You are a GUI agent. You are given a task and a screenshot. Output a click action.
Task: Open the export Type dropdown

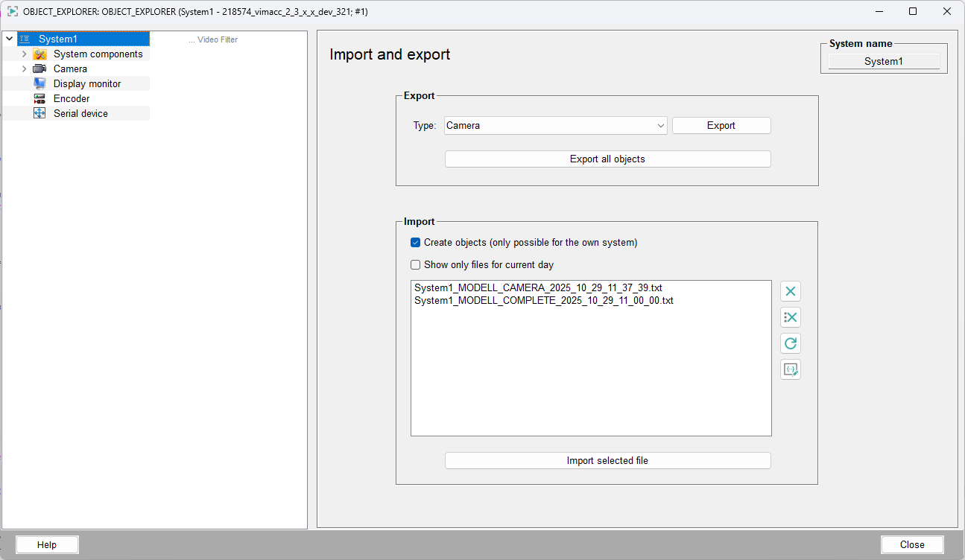coord(555,126)
